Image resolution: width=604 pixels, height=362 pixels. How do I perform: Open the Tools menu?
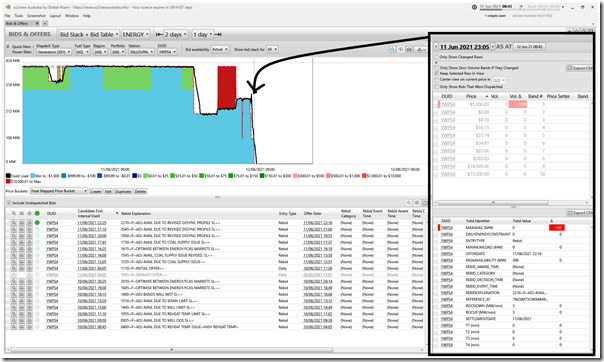(19, 16)
